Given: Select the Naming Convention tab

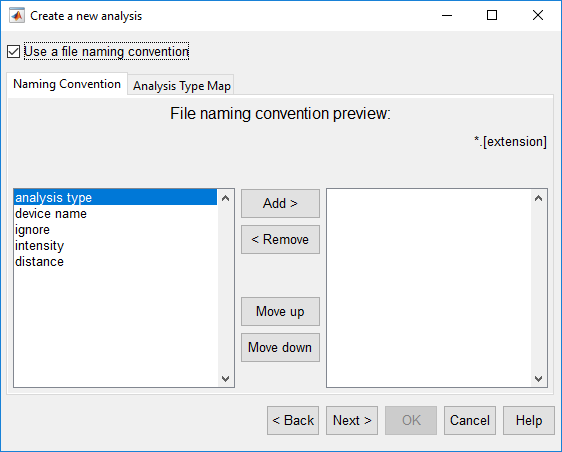Looking at the screenshot, I should click(67, 84).
